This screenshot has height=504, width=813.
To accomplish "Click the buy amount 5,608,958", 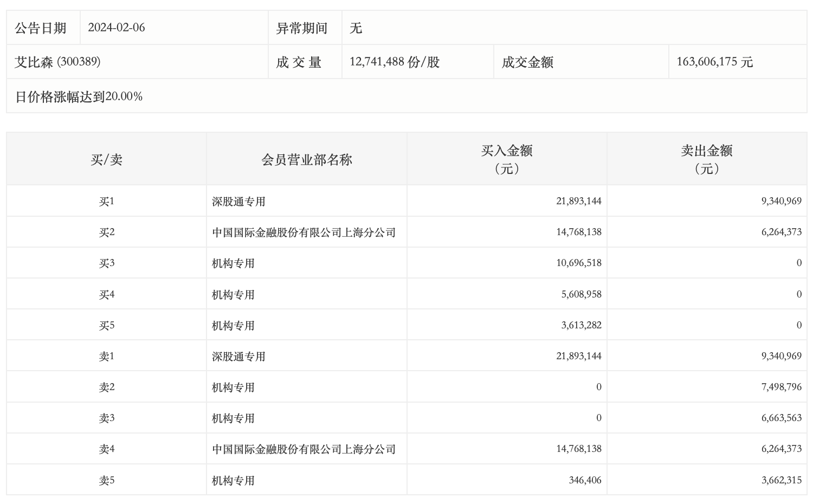I will point(581,294).
